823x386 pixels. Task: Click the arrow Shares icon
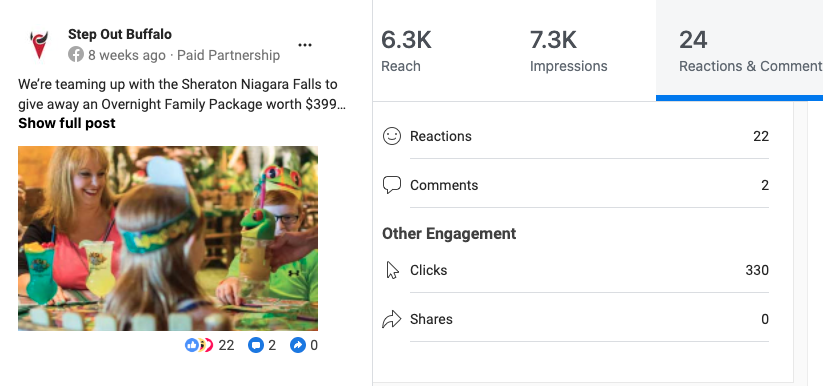[x=392, y=319]
